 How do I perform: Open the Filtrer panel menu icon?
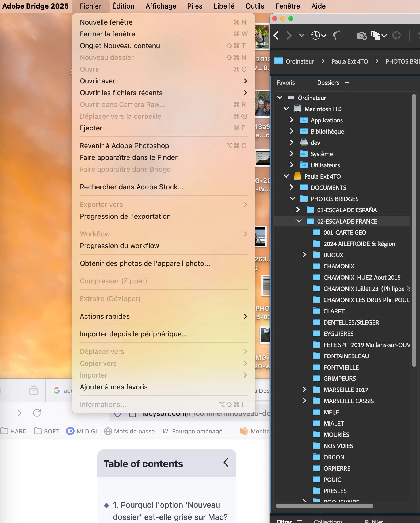click(x=300, y=521)
